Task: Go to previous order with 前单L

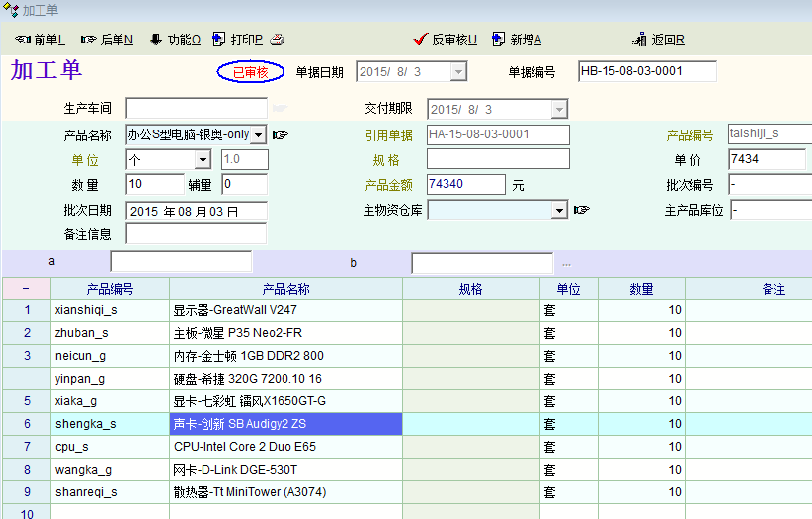Action: pos(41,40)
